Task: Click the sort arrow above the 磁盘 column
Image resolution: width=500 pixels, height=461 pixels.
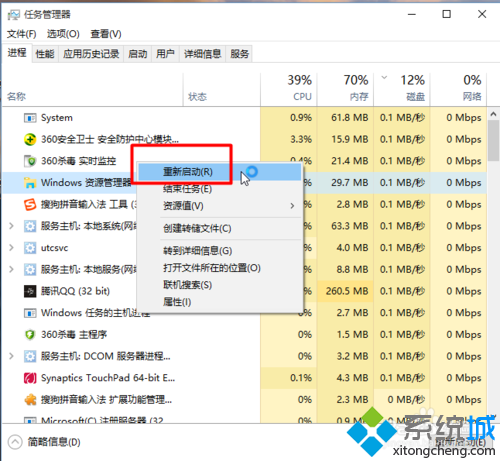Action: click(x=384, y=78)
